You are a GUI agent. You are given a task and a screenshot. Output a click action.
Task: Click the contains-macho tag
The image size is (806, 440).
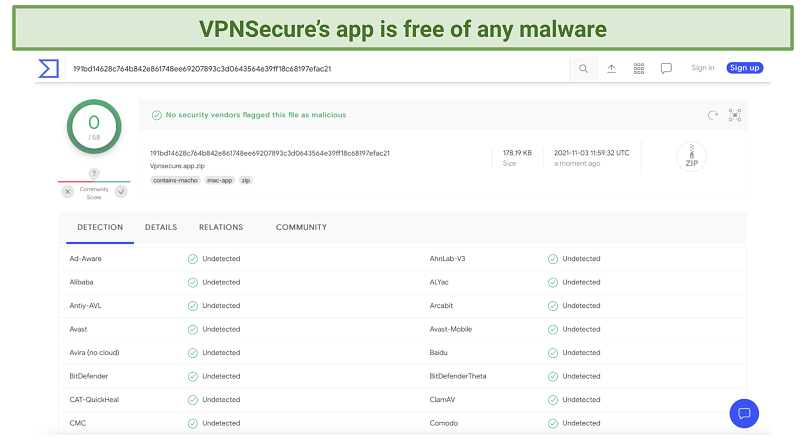click(x=175, y=180)
